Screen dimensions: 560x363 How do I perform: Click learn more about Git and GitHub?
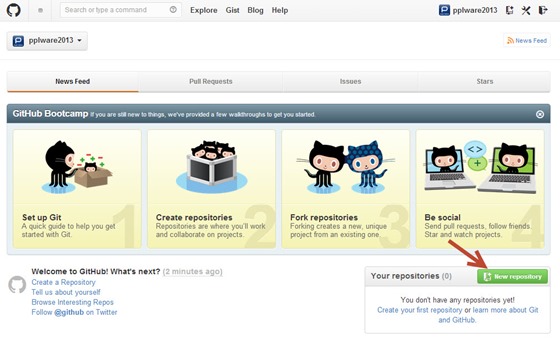(x=504, y=310)
